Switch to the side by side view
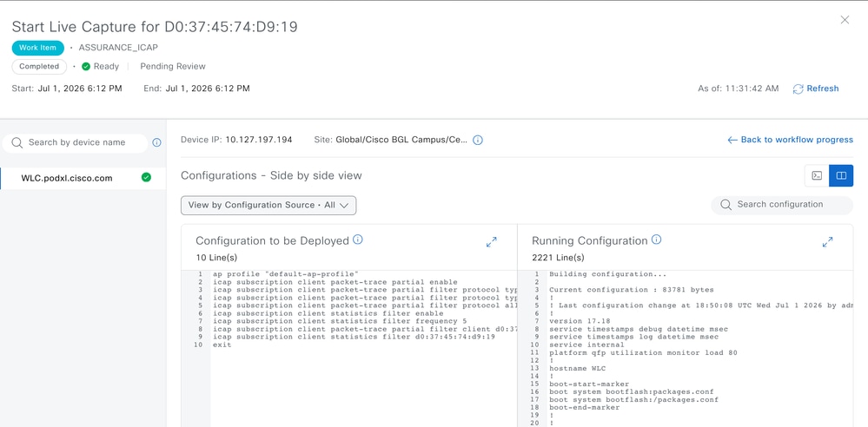The height and width of the screenshot is (427, 868). 841,176
